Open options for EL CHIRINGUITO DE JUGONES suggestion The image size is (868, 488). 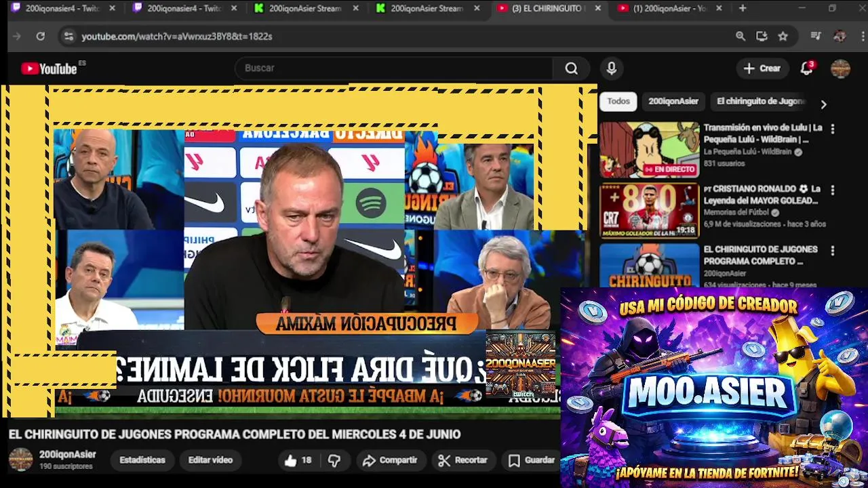833,251
